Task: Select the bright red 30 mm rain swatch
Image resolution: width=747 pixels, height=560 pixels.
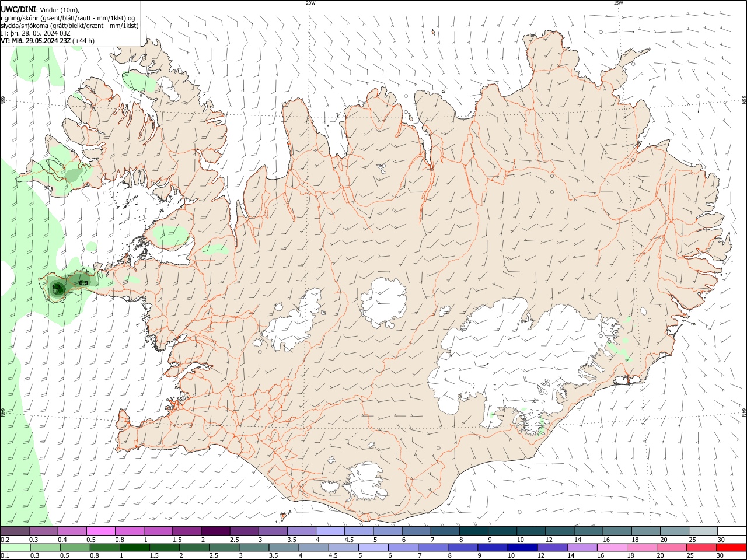Action: 731,548
